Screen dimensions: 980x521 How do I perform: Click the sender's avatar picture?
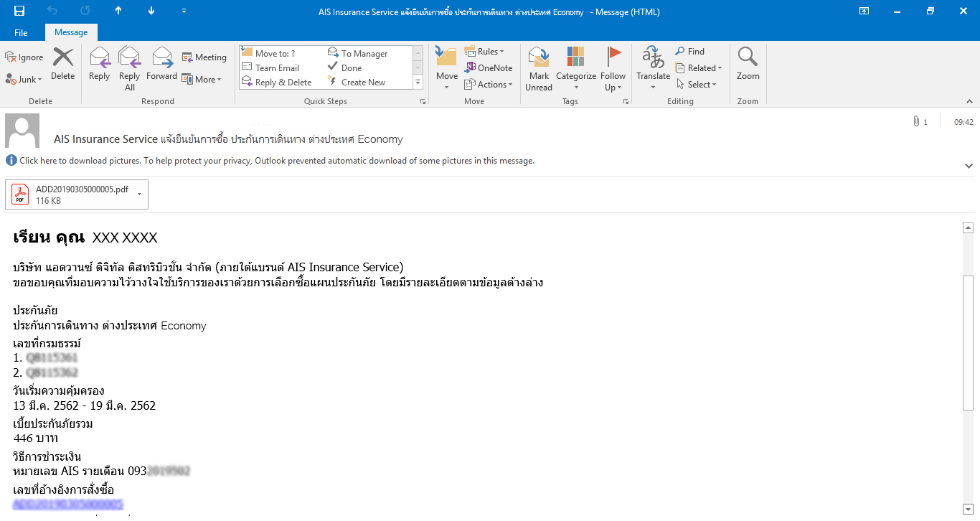(x=22, y=131)
